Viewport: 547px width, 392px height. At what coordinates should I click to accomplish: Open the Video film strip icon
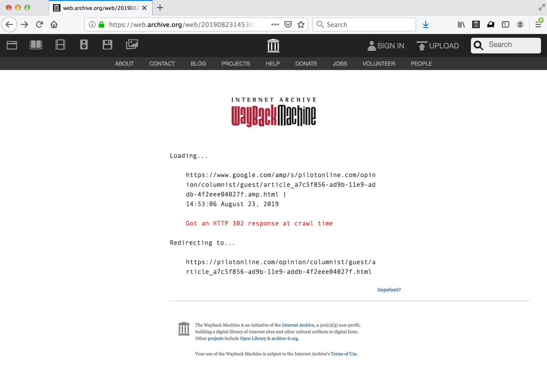(x=60, y=45)
